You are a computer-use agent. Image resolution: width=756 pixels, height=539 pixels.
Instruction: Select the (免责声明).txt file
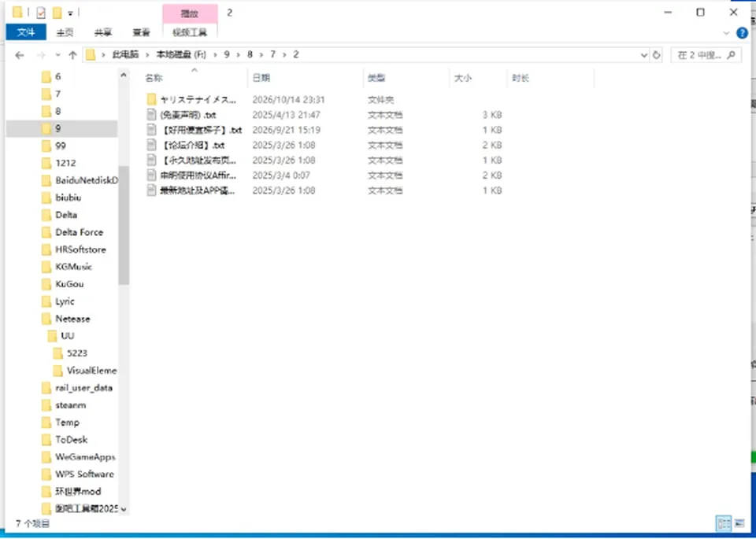coord(187,115)
